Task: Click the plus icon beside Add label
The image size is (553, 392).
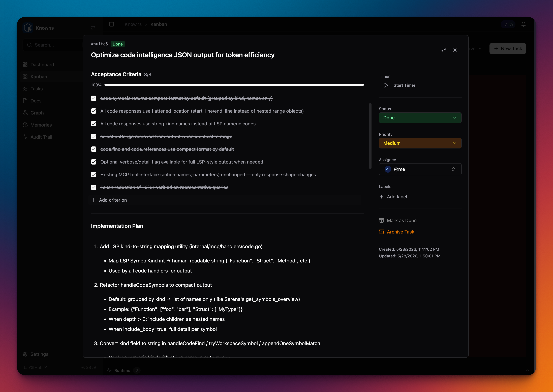Action: (x=381, y=197)
